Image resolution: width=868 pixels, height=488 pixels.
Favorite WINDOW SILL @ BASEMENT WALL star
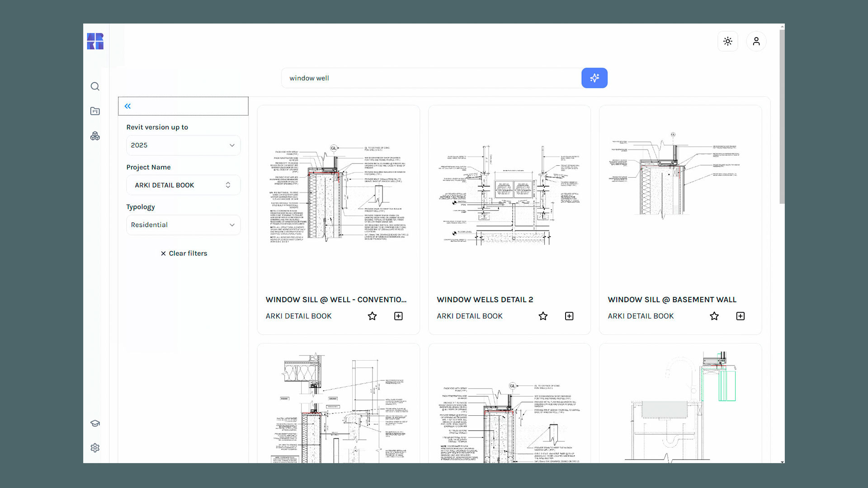coord(714,316)
